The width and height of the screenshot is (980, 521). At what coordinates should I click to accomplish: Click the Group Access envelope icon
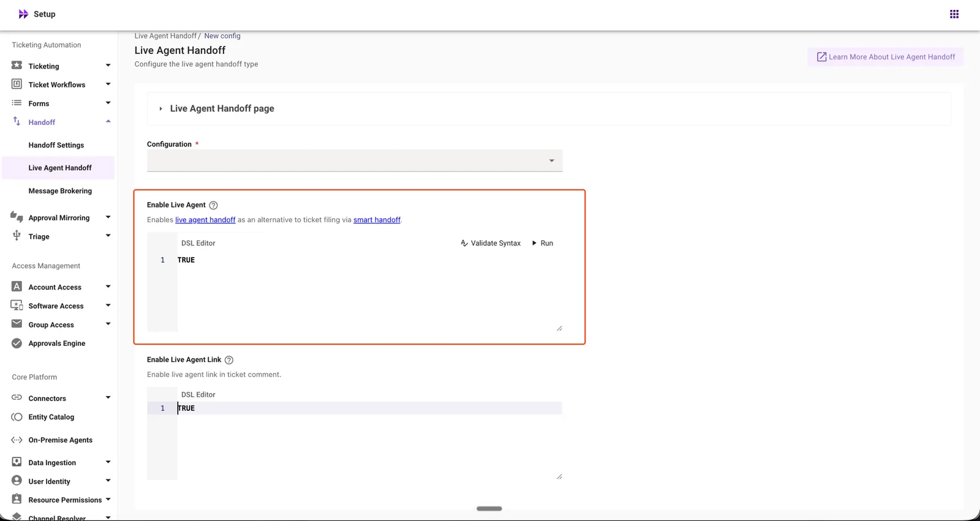point(17,324)
